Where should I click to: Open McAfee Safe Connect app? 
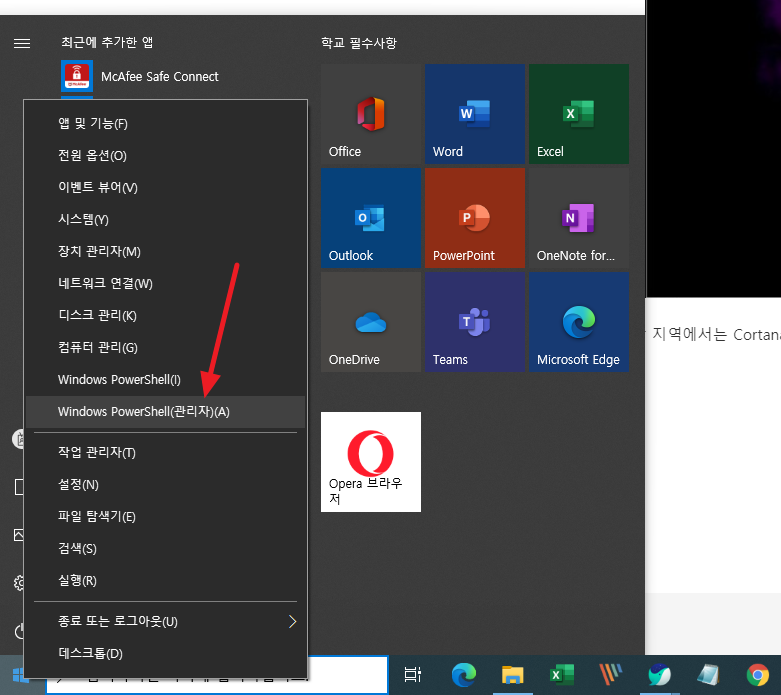coord(139,76)
